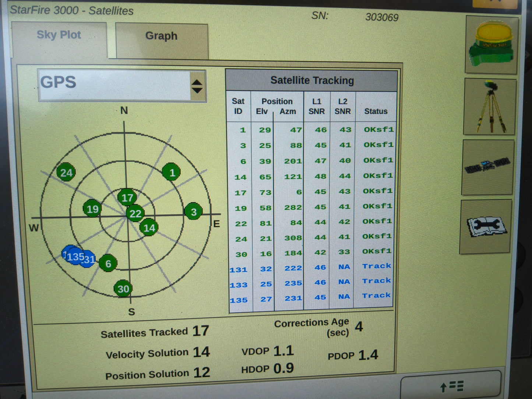Click the Velocity Solution value 14

pos(201,352)
